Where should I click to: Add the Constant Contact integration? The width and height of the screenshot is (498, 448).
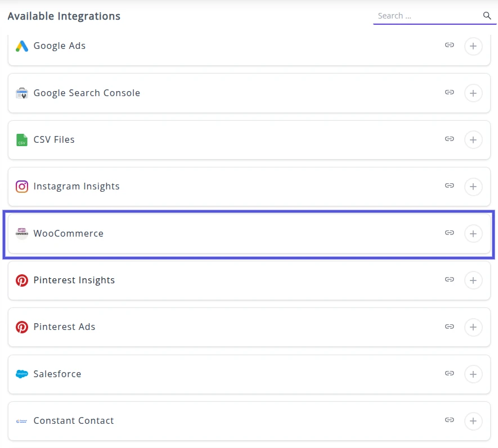coord(473,420)
